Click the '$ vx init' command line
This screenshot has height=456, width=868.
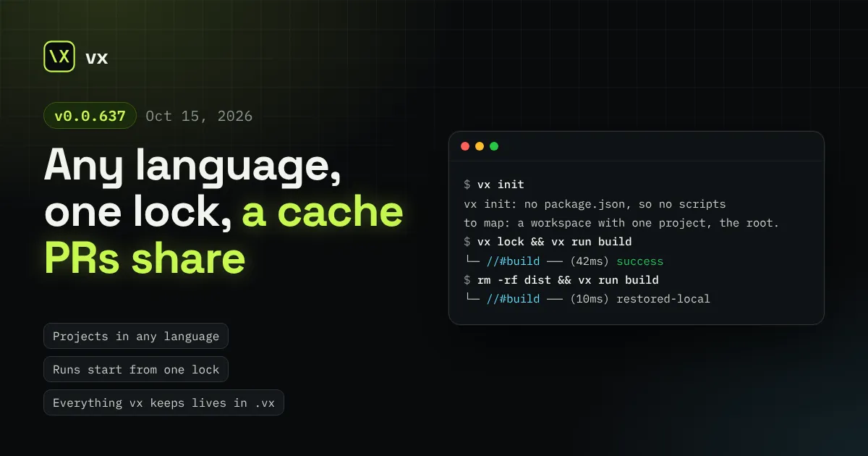coord(494,185)
